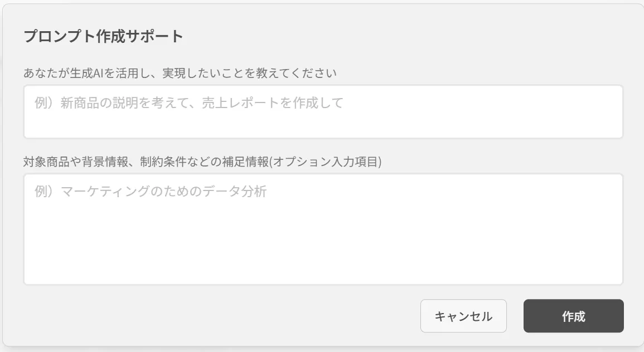Click placeholder text 例）マーケティングのためのデータ分析
The height and width of the screenshot is (352, 644).
point(151,192)
